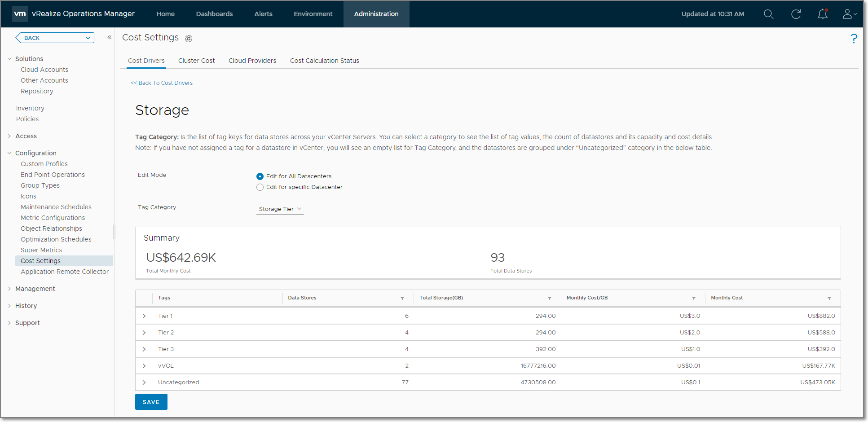Open Other Accounts in sidebar

coord(44,80)
